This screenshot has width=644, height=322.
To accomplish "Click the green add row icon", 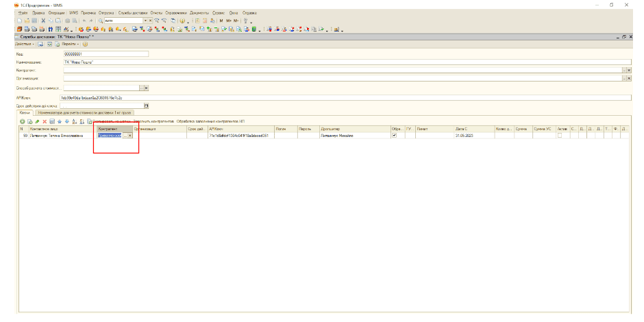I will pos(22,121).
